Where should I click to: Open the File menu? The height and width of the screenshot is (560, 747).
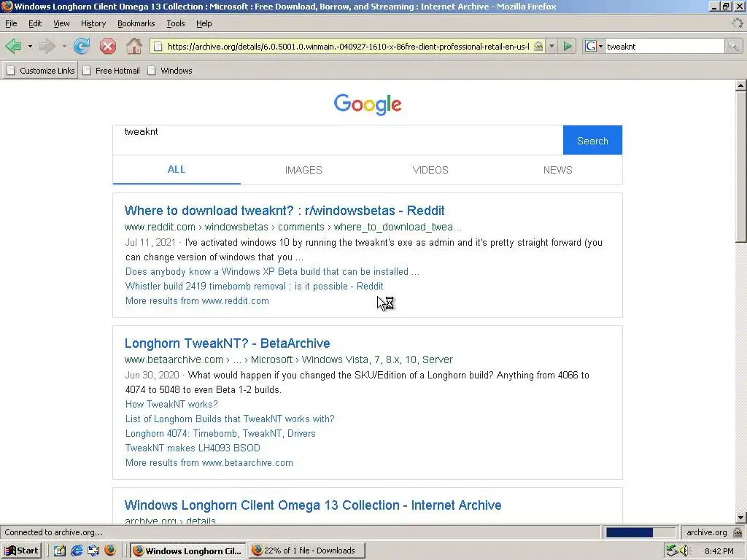click(x=11, y=23)
